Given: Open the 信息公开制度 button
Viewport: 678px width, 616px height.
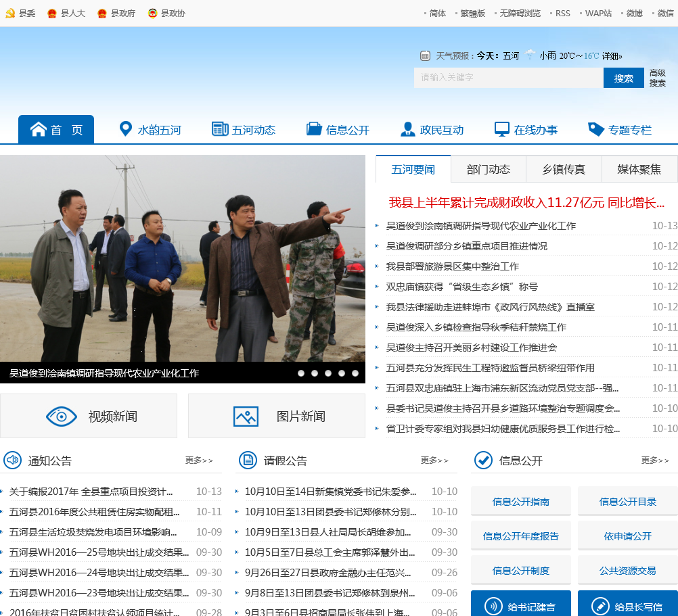Looking at the screenshot, I should point(520,570).
